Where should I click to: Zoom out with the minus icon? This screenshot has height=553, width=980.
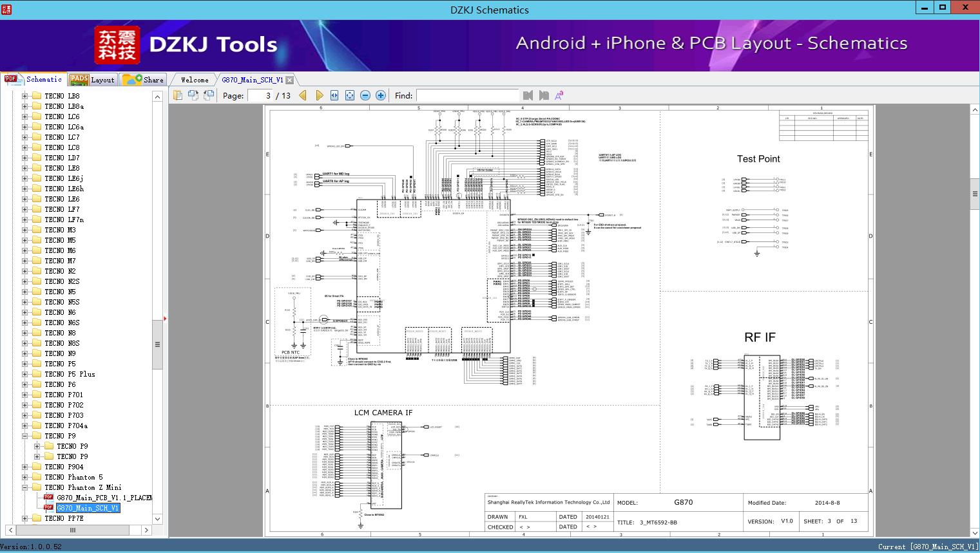pos(365,95)
